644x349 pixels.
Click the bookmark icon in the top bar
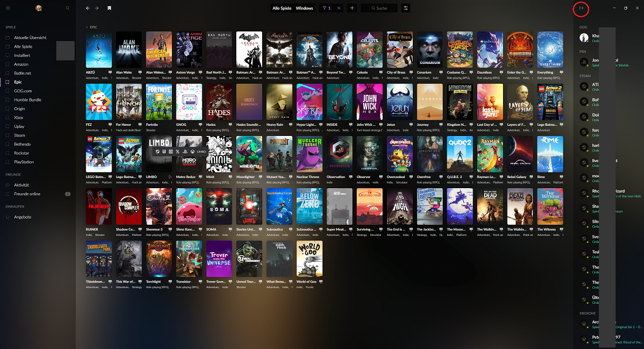pos(110,8)
